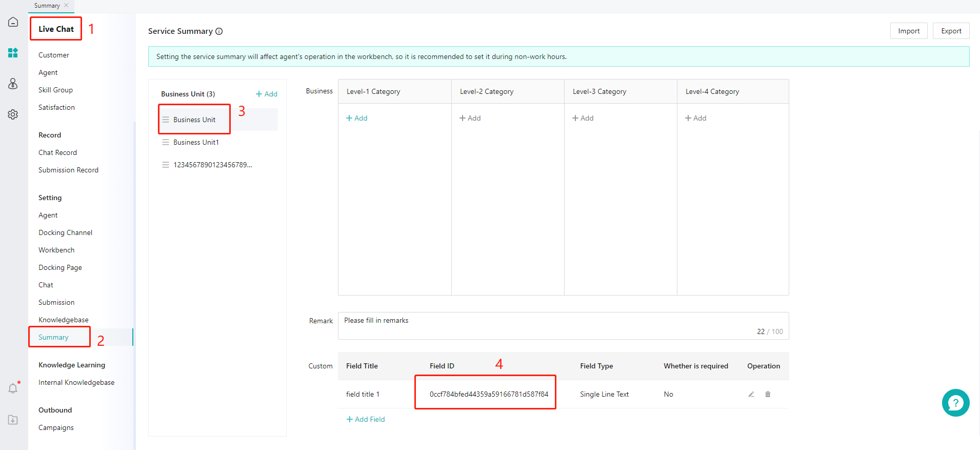Select the Business Unit1 row
This screenshot has width=980, height=450.
[218, 142]
